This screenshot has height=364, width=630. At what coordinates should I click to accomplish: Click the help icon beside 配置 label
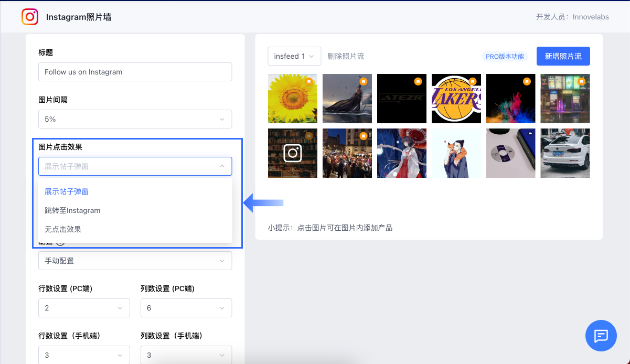click(x=60, y=242)
